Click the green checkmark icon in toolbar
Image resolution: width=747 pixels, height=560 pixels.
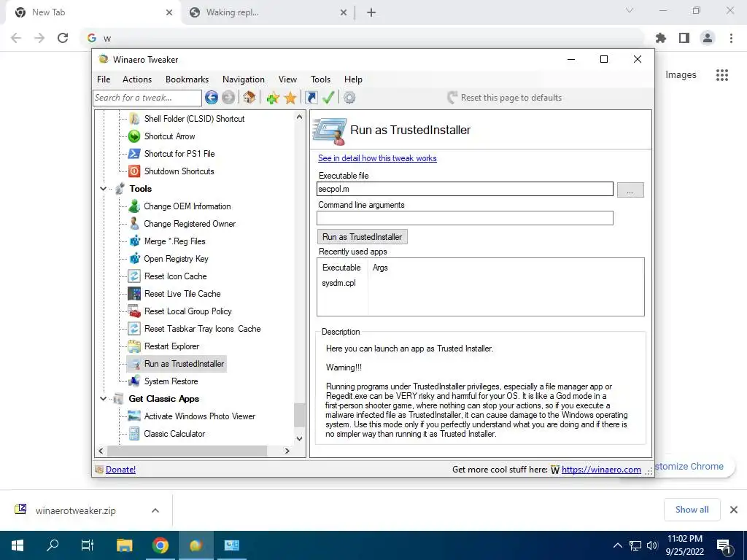[x=328, y=98]
